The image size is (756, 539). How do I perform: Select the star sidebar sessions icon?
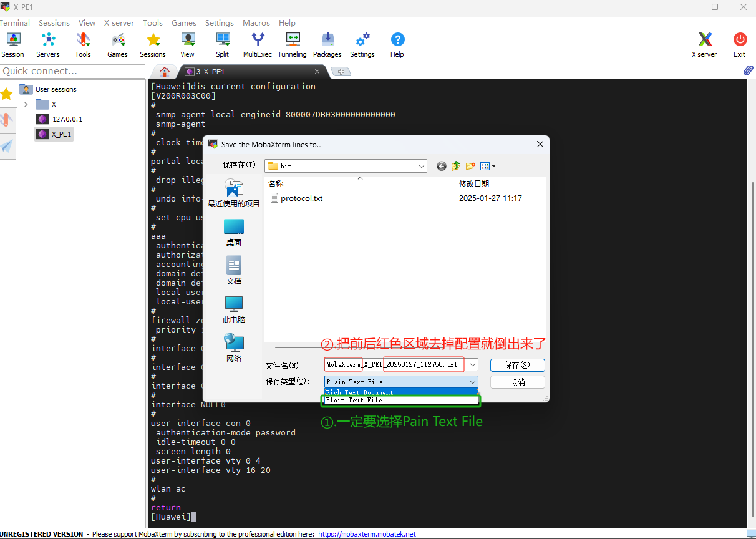6,94
